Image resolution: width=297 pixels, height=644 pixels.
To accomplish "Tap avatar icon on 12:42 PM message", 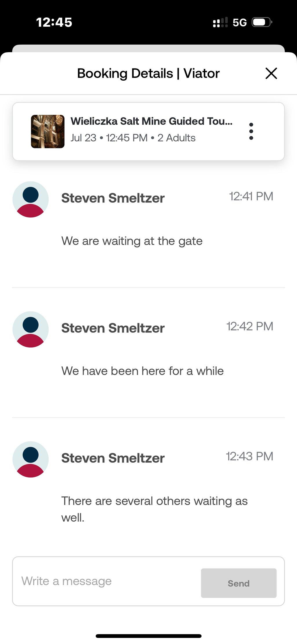I will pos(30,329).
